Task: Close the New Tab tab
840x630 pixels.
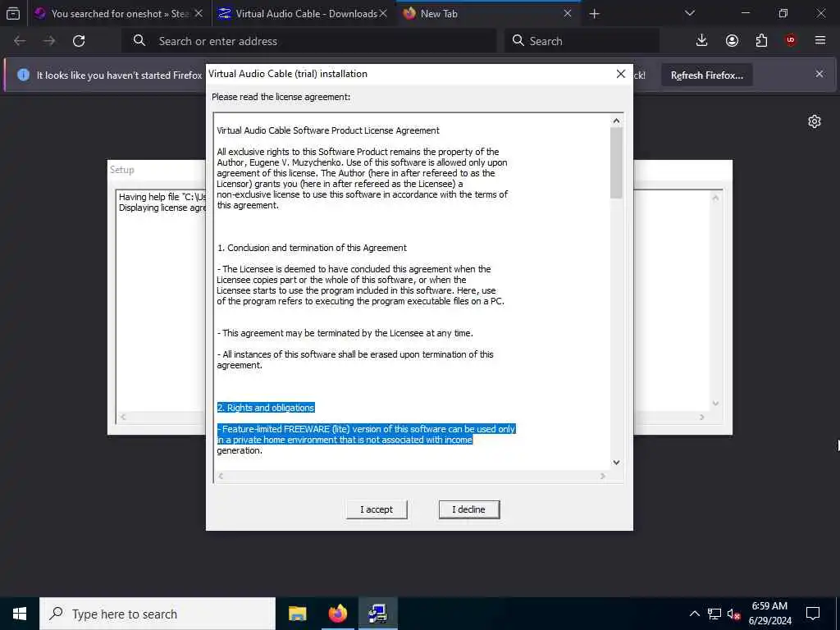Action: [x=568, y=13]
